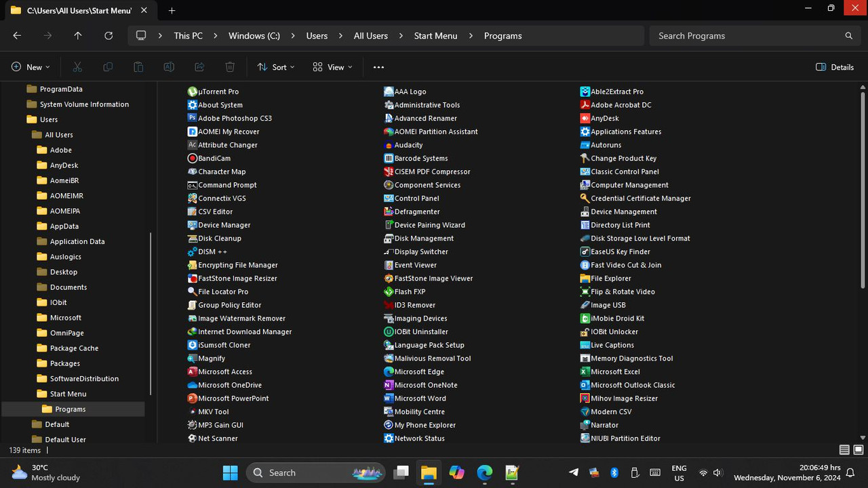The image size is (868, 488).
Task: Select the Change Product Key icon
Action: pyautogui.click(x=585, y=158)
